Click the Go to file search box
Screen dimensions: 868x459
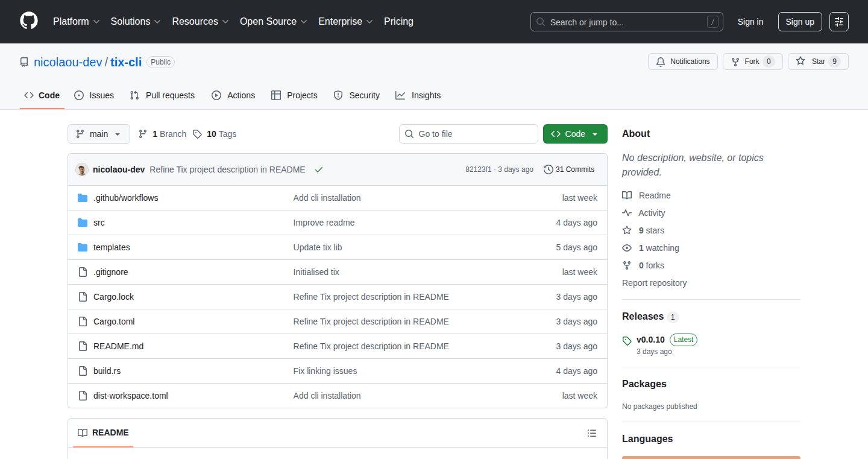[468, 134]
